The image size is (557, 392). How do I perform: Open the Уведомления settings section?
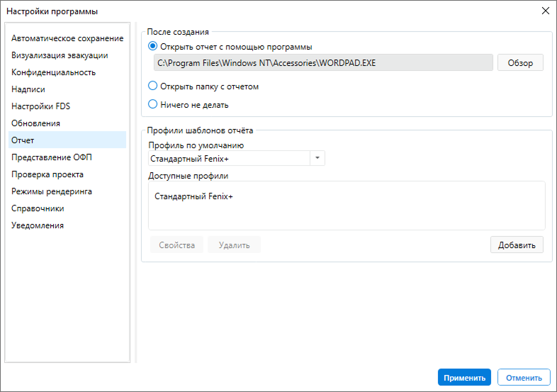pos(67,225)
